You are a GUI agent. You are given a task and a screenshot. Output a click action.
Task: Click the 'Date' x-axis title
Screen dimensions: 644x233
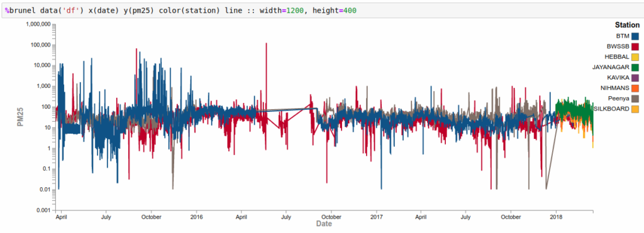(x=324, y=224)
